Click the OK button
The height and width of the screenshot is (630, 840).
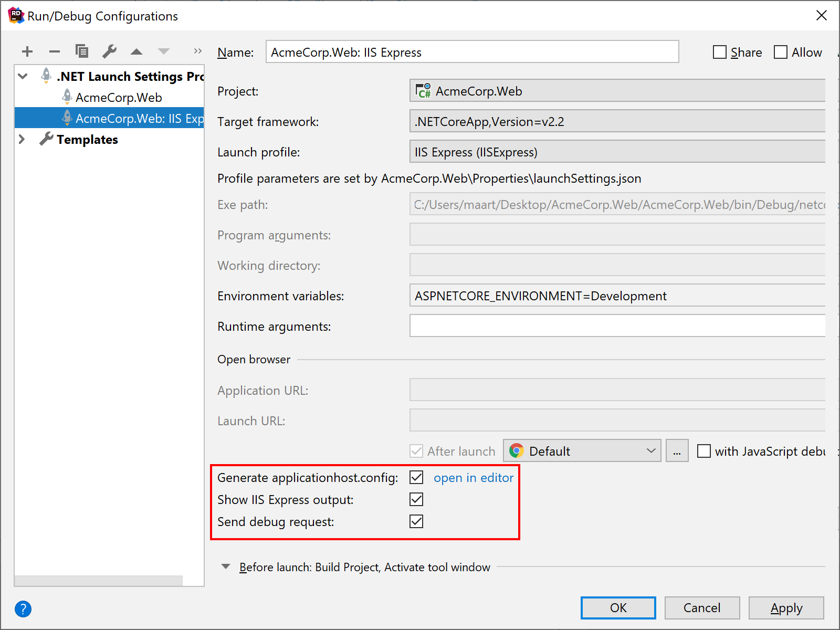click(618, 608)
